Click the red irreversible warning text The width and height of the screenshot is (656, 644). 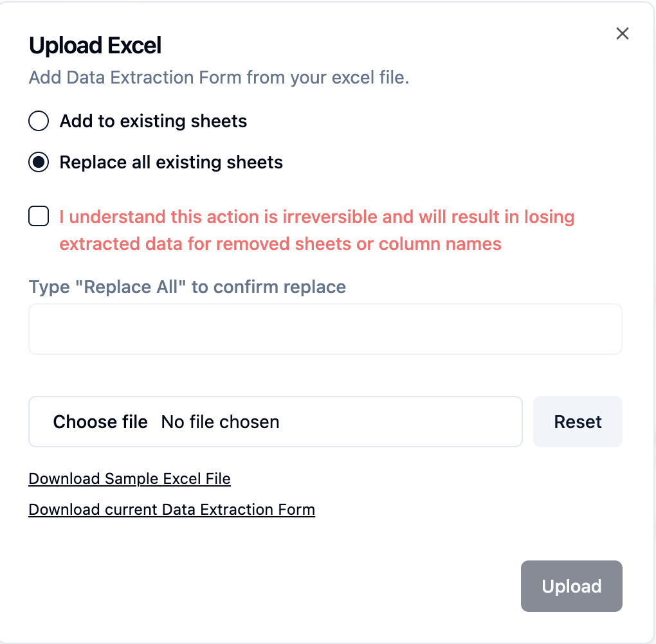tap(316, 217)
